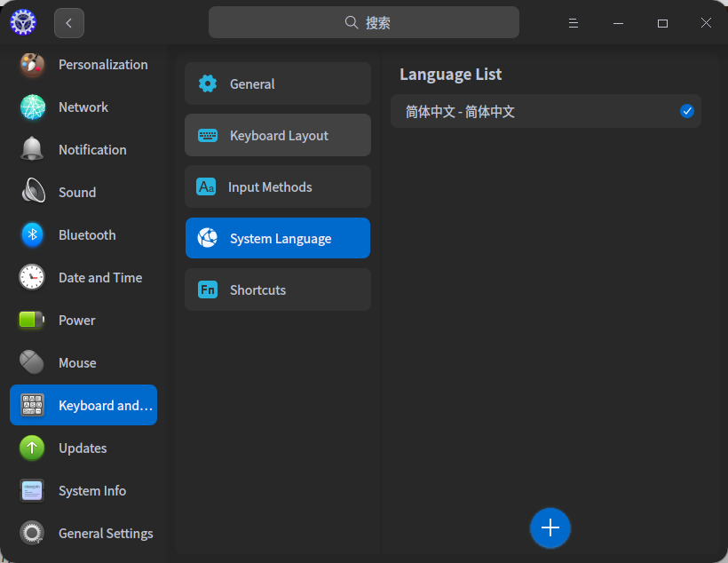This screenshot has width=728, height=563.
Task: Click the Date and Time clock icon
Action: [x=32, y=278]
